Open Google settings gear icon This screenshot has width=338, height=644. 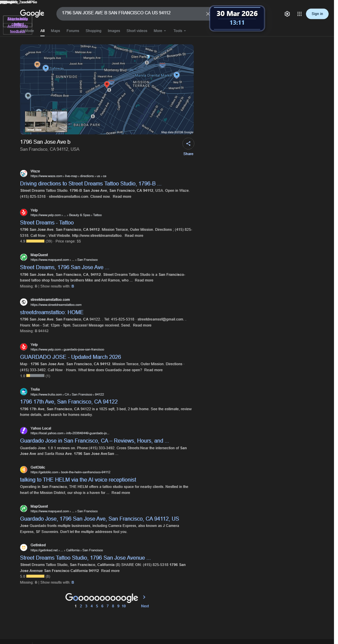click(287, 14)
